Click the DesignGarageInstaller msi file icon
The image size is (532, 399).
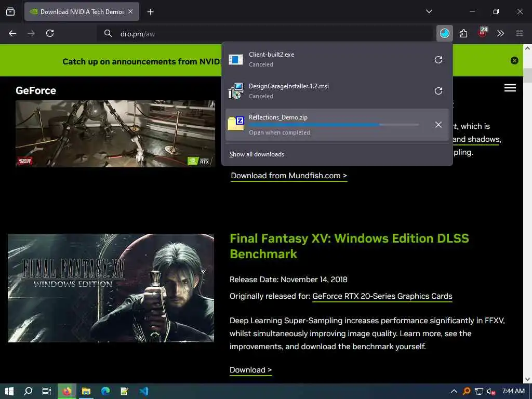pos(236,91)
